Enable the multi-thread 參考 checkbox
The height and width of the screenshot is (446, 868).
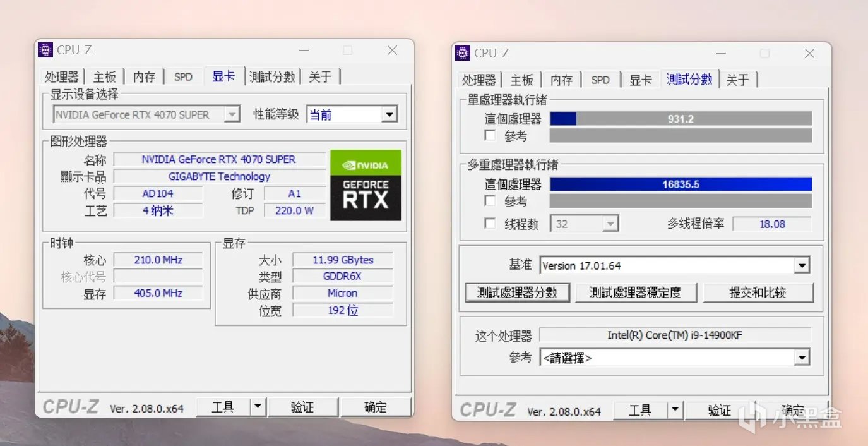click(489, 201)
